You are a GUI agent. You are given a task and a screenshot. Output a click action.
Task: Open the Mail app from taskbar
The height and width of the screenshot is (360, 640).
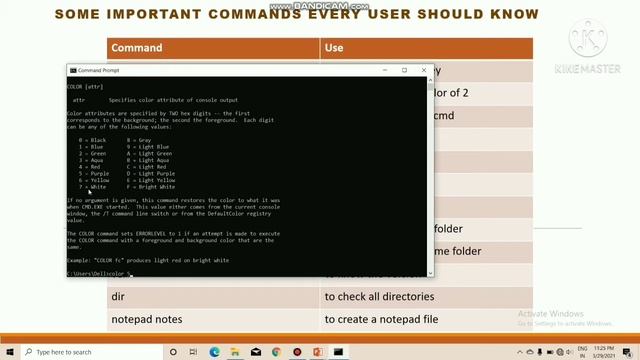[x=256, y=352]
